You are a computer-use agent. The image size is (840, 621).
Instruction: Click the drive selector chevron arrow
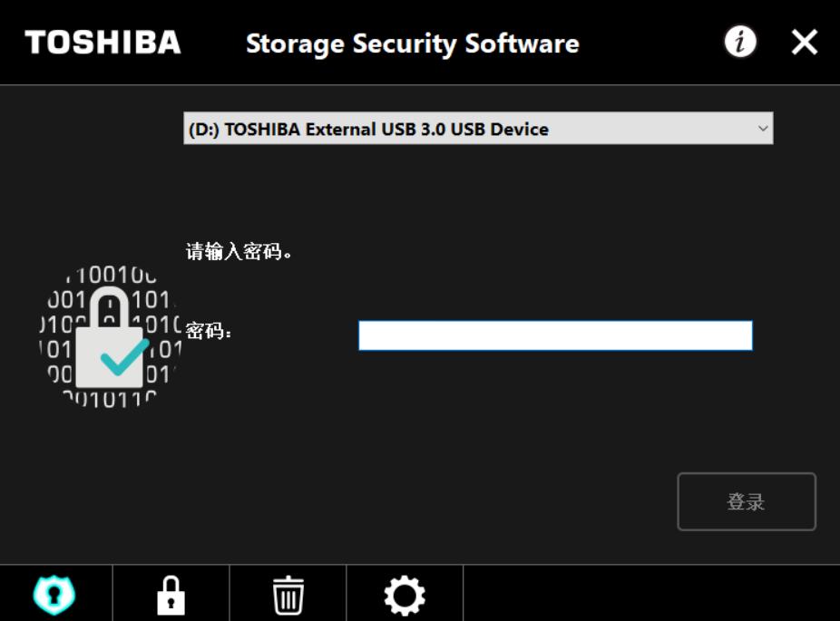[x=762, y=129]
